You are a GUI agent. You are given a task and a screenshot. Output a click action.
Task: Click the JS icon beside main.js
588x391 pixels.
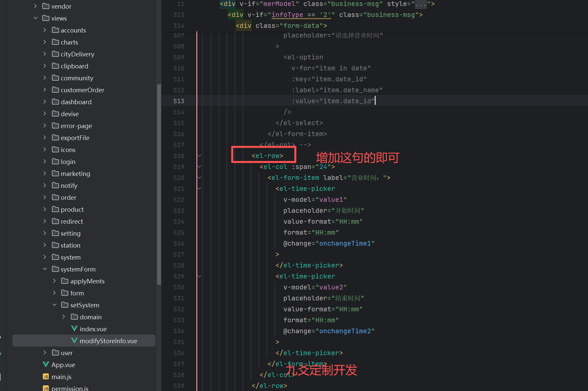click(46, 376)
